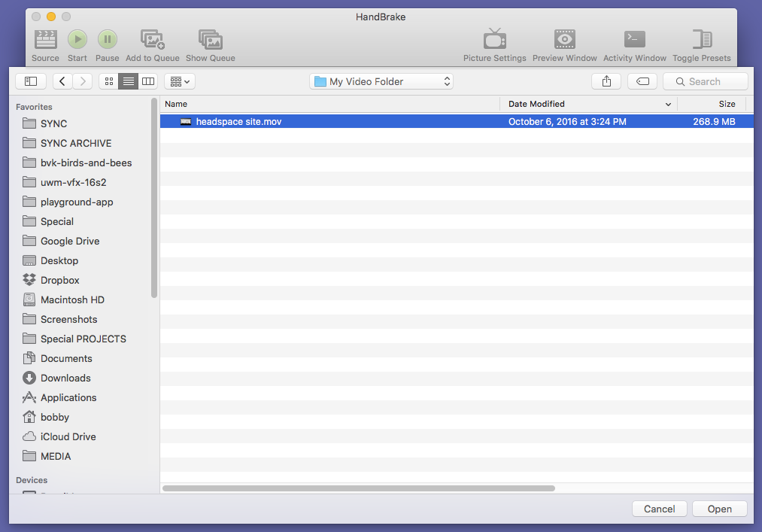Click the Macintosh HD drive icon
Image resolution: width=762 pixels, height=532 pixels.
[x=29, y=299]
